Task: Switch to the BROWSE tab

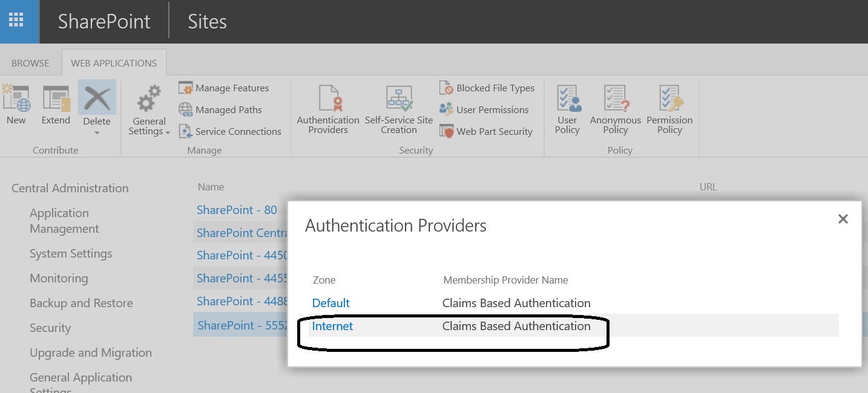Action: click(29, 62)
